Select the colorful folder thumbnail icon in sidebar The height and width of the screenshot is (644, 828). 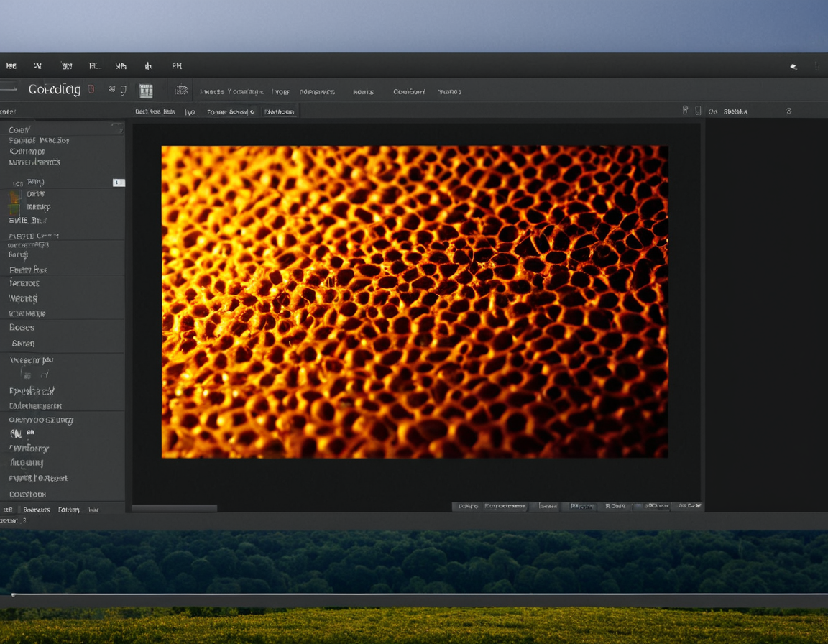coord(13,195)
